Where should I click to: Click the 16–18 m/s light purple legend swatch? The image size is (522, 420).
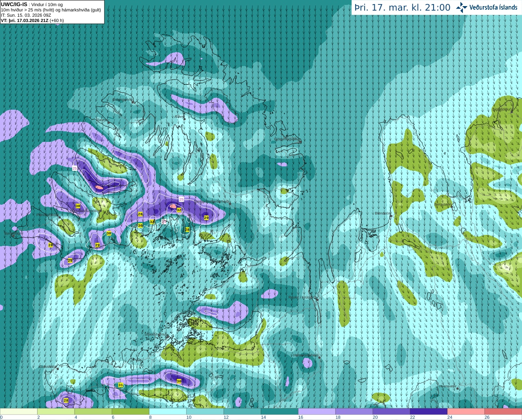click(x=317, y=411)
